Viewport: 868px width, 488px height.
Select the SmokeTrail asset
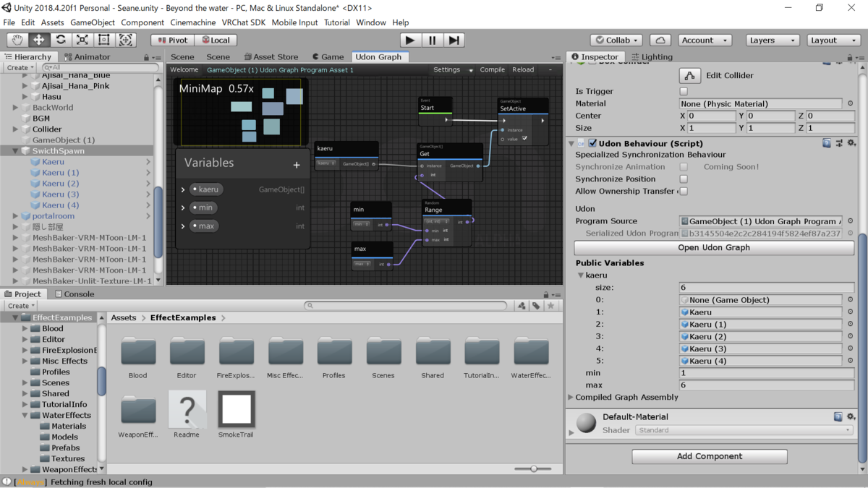[x=237, y=409]
